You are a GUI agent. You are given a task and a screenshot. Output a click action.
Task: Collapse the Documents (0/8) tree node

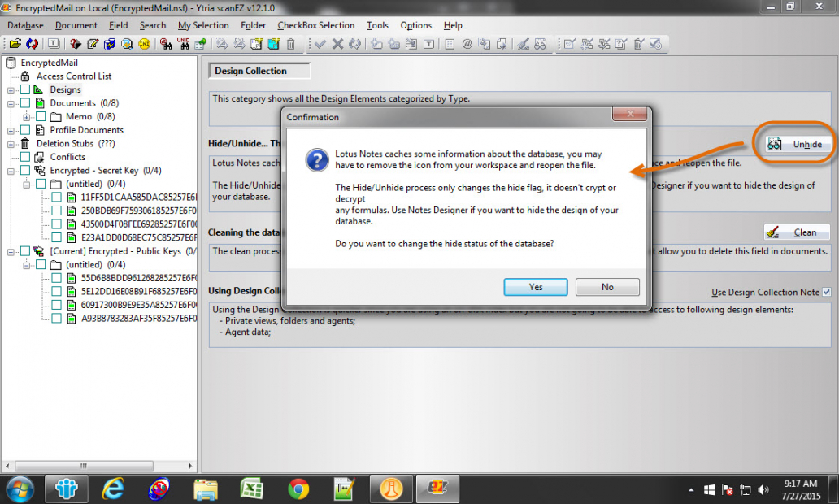click(x=11, y=104)
